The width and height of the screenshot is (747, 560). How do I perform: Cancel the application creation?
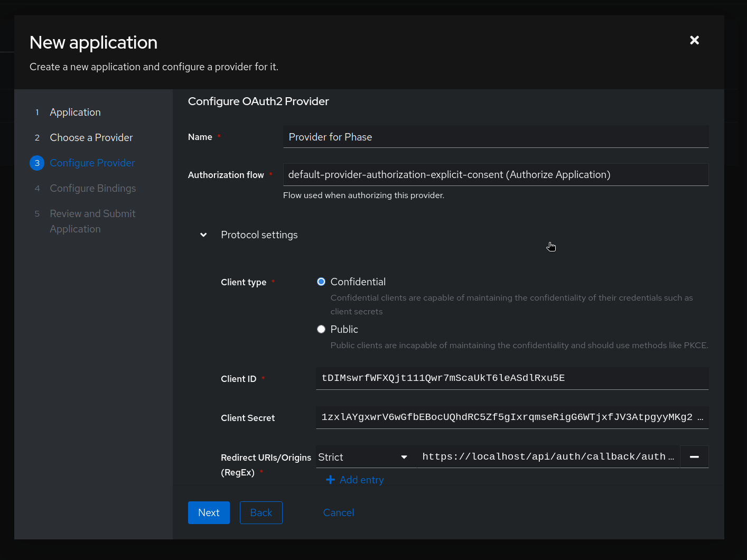coord(338,512)
